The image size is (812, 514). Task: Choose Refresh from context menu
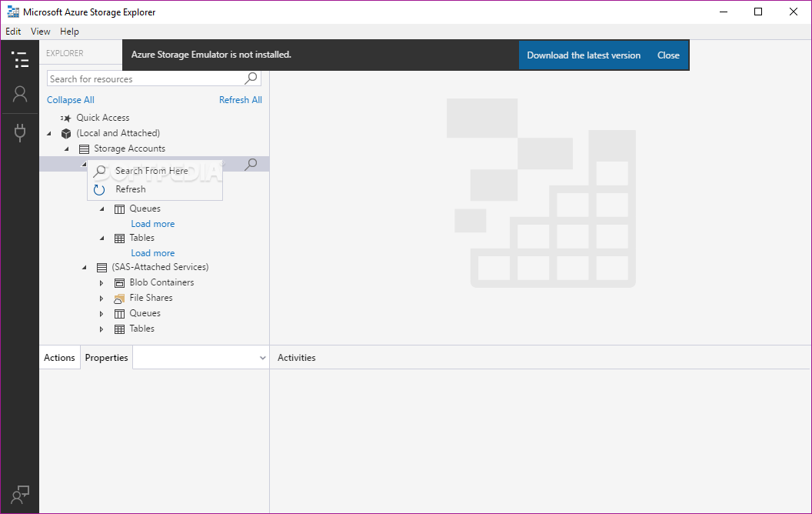point(155,189)
